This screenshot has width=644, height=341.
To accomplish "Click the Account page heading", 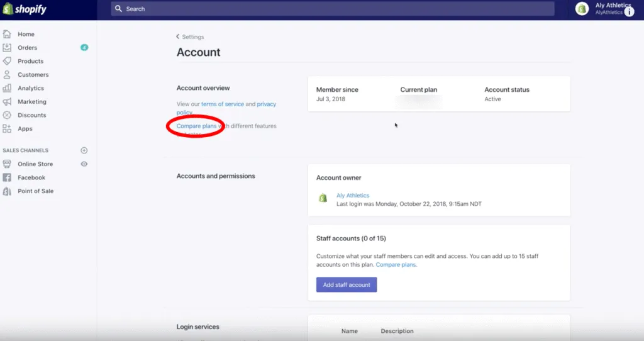I will [x=198, y=52].
